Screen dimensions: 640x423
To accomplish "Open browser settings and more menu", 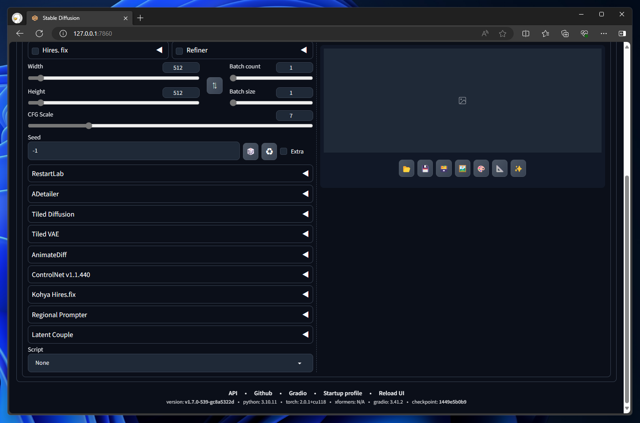I will click(604, 33).
